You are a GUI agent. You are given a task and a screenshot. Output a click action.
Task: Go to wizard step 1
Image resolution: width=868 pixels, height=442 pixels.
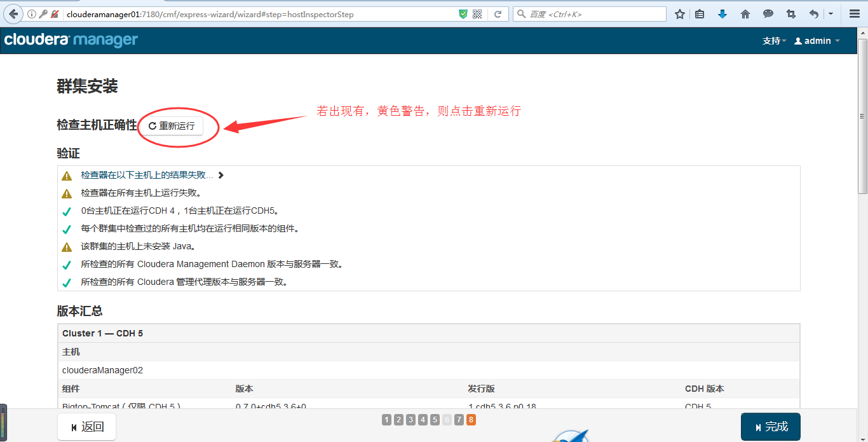pyautogui.click(x=386, y=420)
